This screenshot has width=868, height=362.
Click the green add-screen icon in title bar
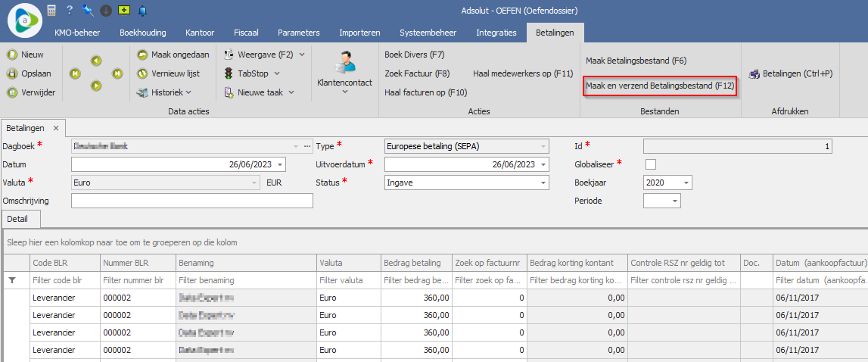tap(123, 10)
